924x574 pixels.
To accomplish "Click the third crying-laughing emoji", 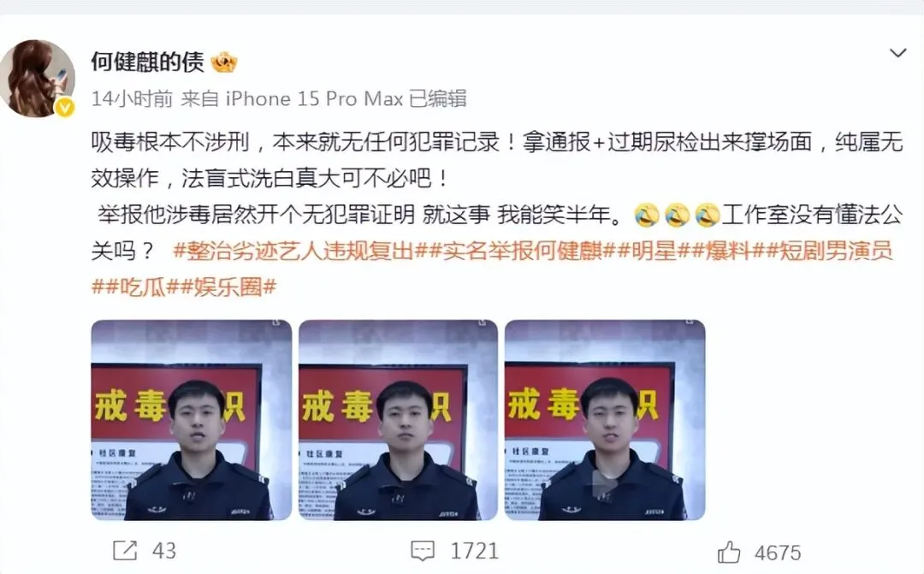I will click(x=708, y=215).
